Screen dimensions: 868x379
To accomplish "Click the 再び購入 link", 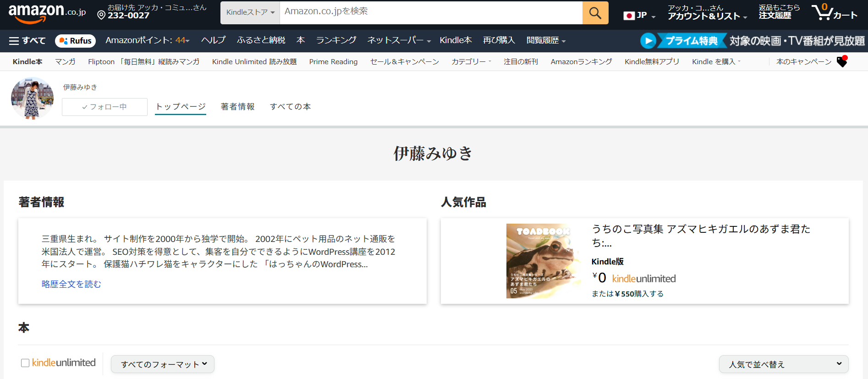I will (x=499, y=40).
